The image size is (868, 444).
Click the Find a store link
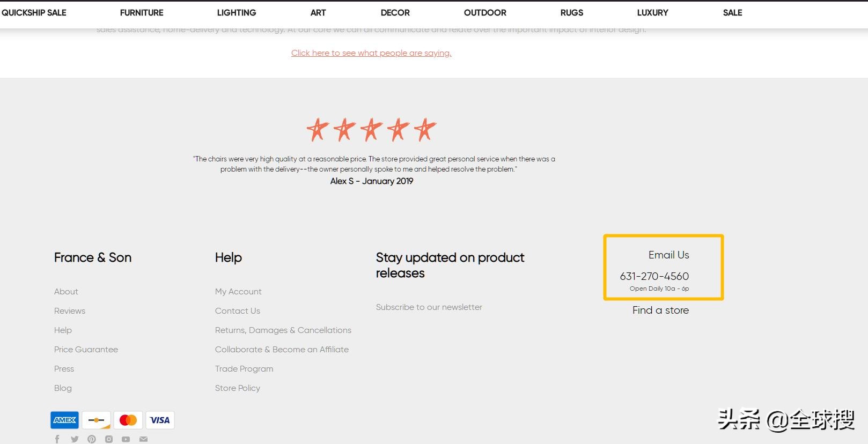pyautogui.click(x=660, y=310)
